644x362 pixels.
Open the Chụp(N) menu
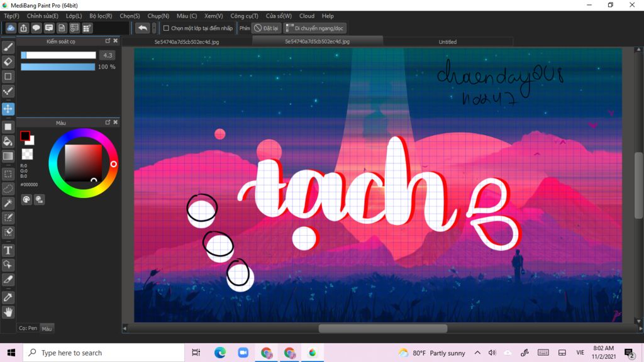pos(158,16)
